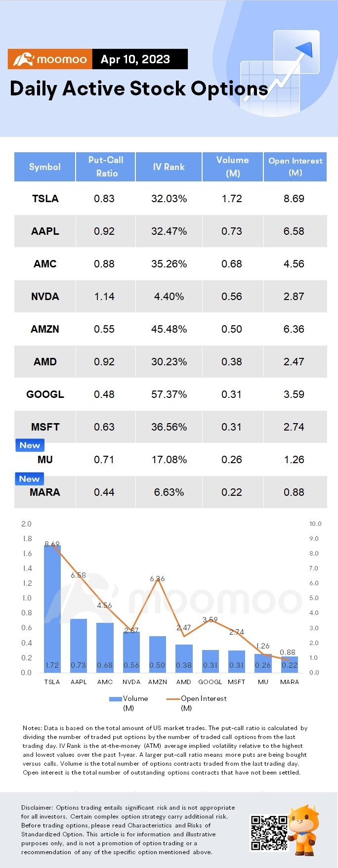The height and width of the screenshot is (868, 338).
Task: Click the chart with arrow illustration
Action: [281, 72]
